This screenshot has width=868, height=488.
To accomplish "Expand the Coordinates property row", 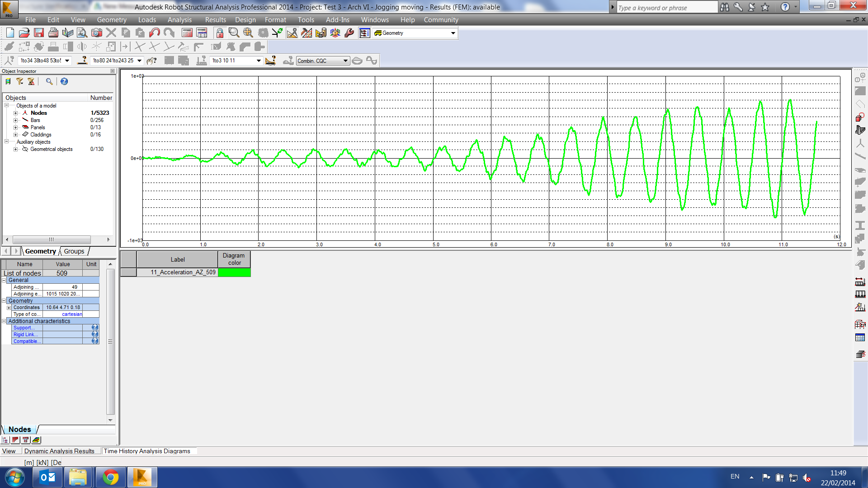I will point(9,308).
